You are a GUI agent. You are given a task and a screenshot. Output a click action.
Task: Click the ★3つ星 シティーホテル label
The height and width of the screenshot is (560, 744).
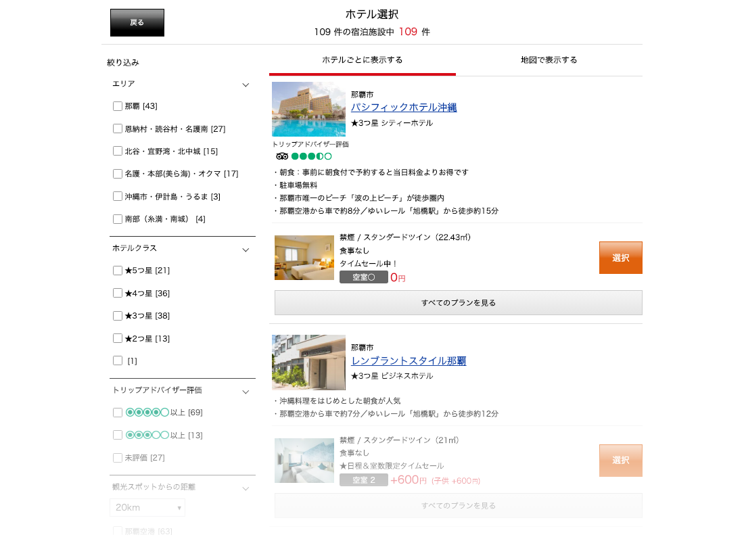pos(392,123)
